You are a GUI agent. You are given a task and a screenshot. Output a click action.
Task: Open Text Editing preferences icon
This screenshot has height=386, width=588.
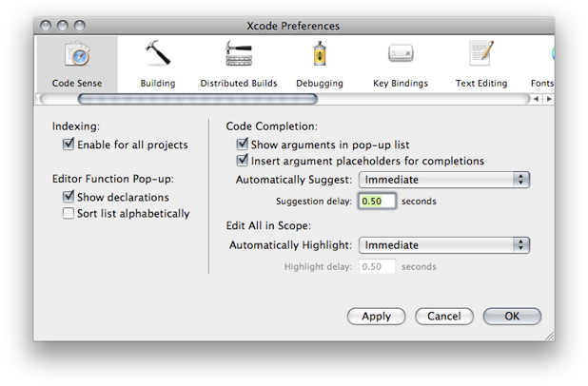click(x=480, y=57)
